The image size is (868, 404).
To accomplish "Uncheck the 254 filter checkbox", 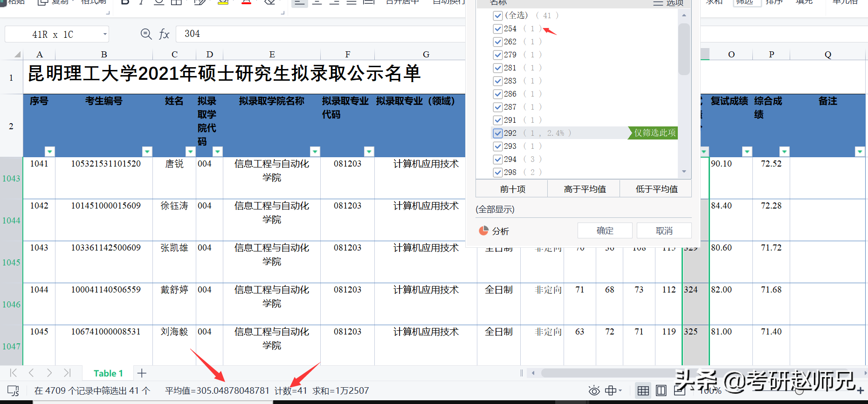I will [x=498, y=28].
